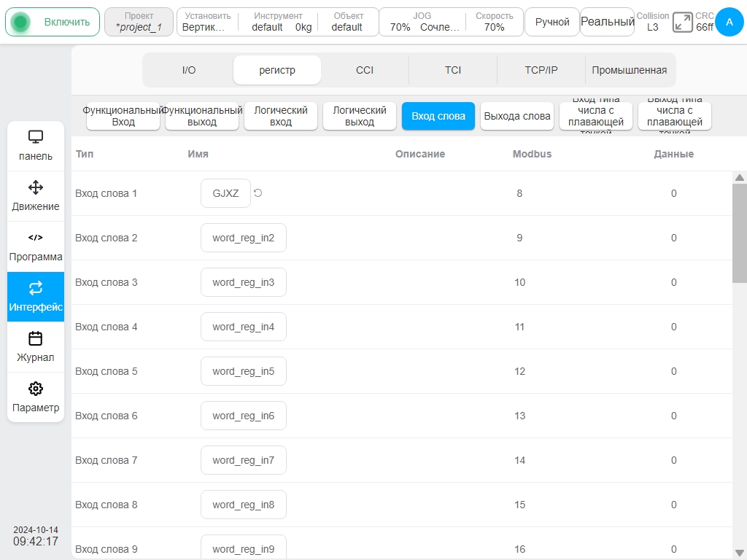The image size is (747, 560).
Task: Edit the word_reg_in6 name field
Action: click(x=244, y=416)
